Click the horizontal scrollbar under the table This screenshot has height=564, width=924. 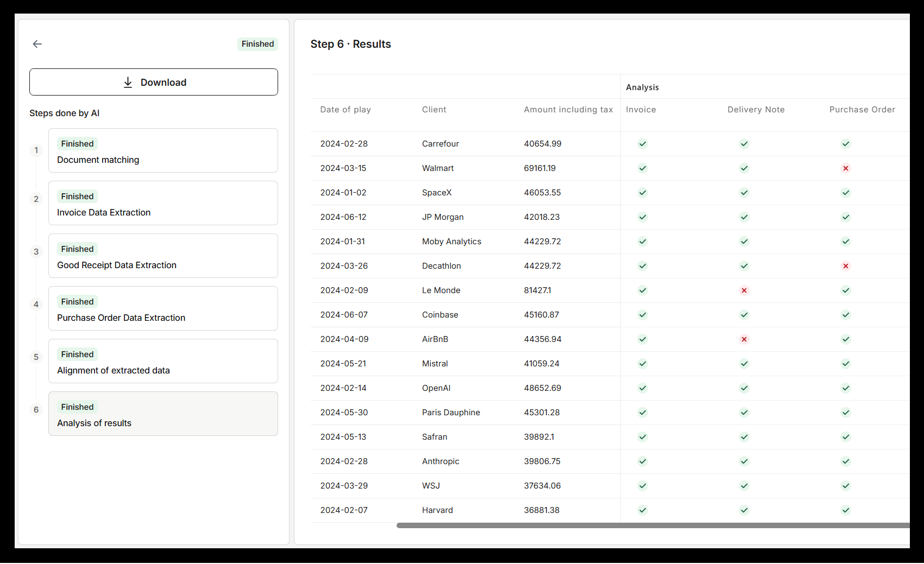pos(652,525)
